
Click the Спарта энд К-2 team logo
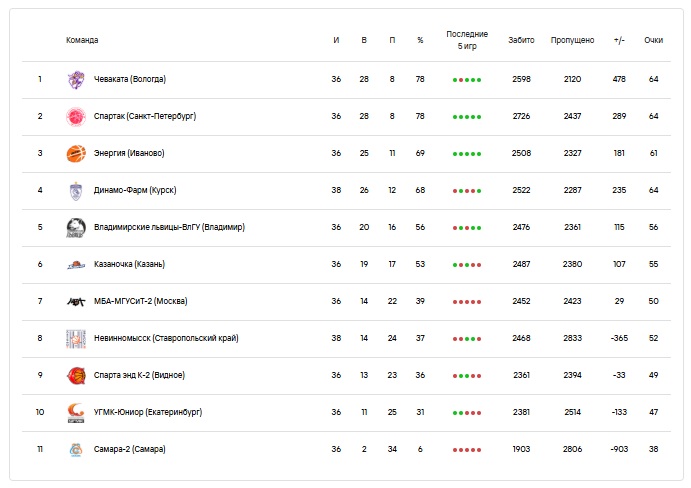[76, 376]
